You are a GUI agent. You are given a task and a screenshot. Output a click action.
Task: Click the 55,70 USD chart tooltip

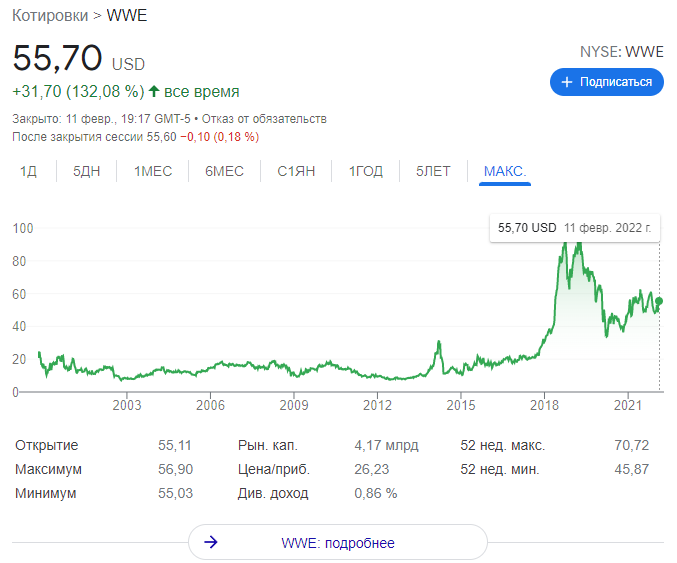pos(575,228)
